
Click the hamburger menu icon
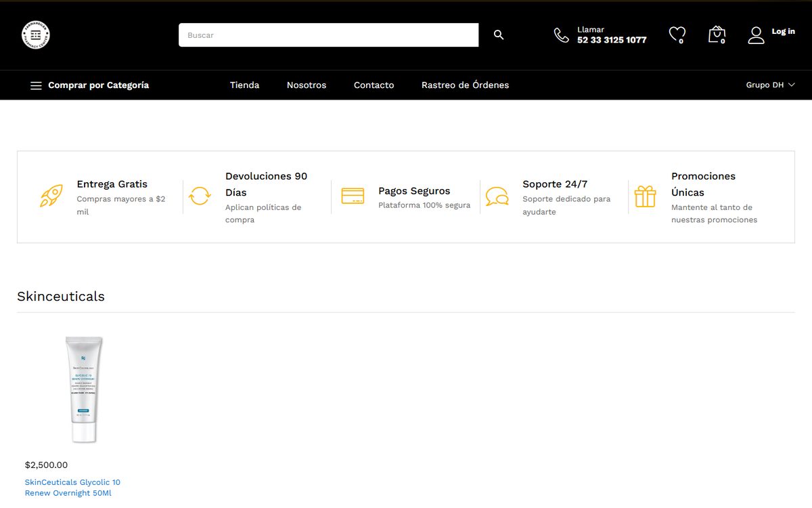[x=36, y=85]
